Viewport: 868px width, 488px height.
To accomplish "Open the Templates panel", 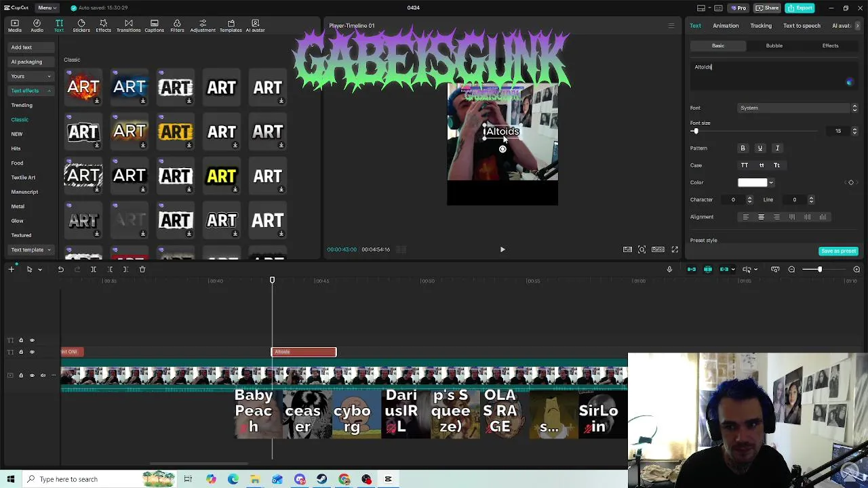I will point(231,26).
